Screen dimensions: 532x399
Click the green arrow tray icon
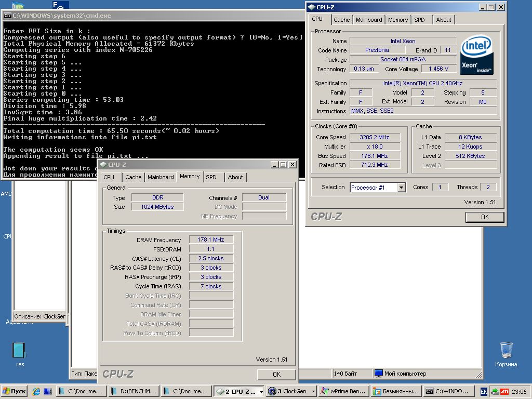click(495, 392)
